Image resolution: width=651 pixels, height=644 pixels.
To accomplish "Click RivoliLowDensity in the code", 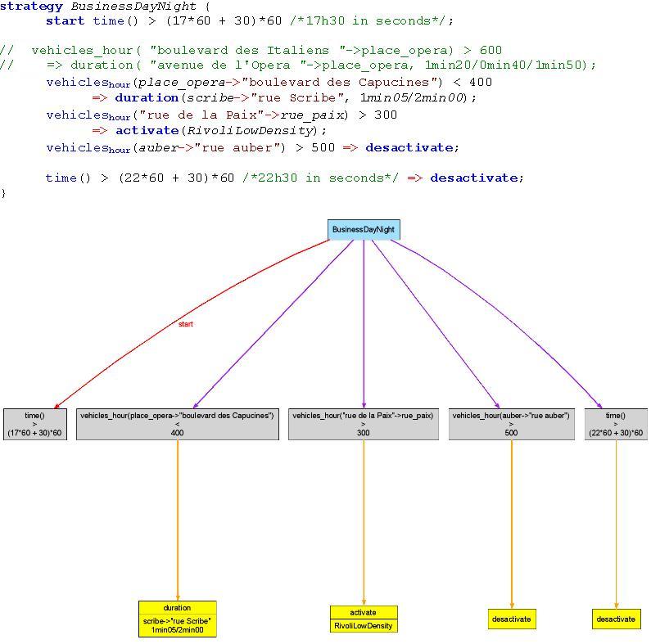I will pos(249,131).
